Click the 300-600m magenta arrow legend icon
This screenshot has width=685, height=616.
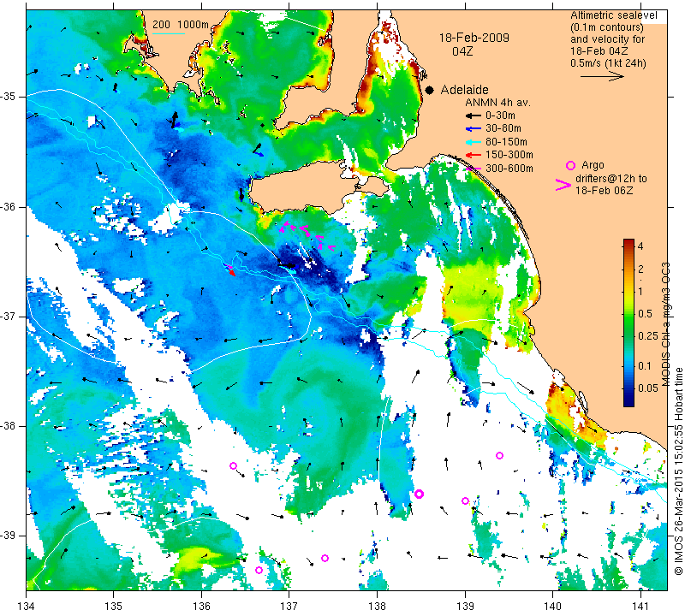point(474,169)
